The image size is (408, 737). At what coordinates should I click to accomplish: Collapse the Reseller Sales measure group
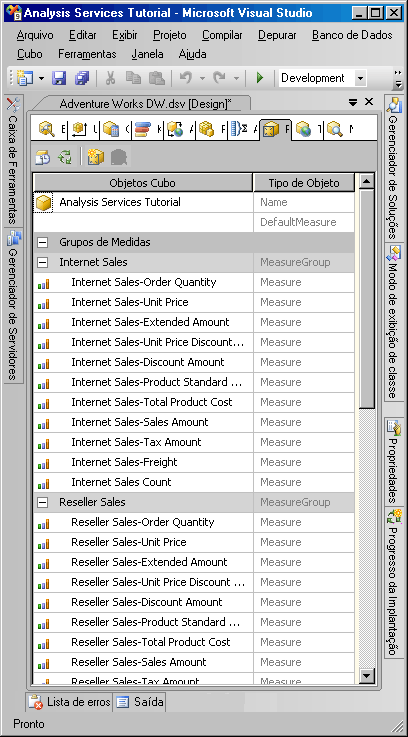coord(43,502)
